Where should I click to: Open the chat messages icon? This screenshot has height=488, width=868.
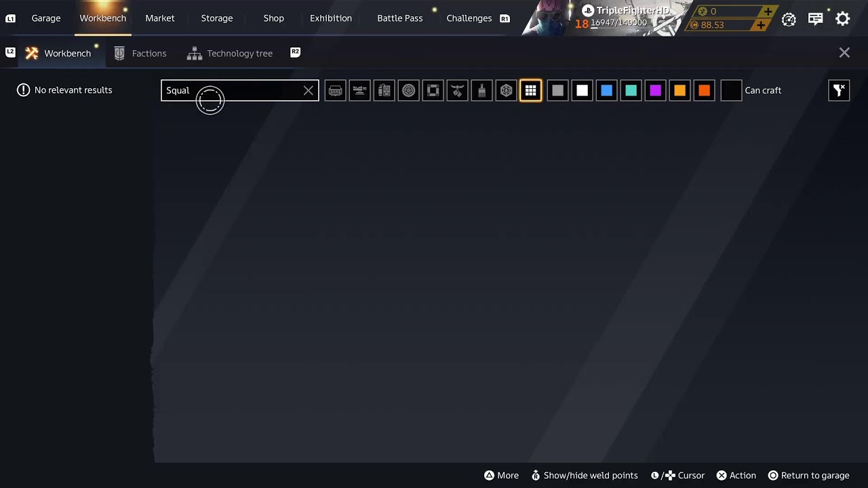coord(816,19)
